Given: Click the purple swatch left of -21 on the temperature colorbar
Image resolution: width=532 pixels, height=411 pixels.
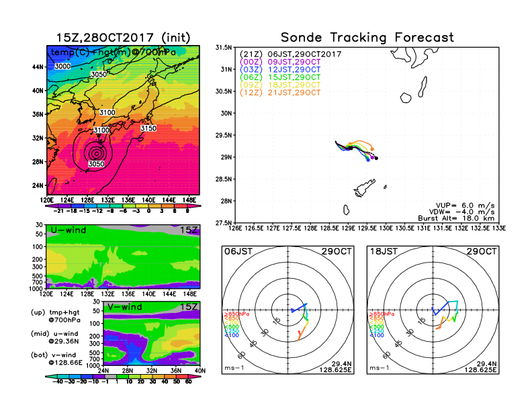Looking at the screenshot, I should [x=50, y=206].
